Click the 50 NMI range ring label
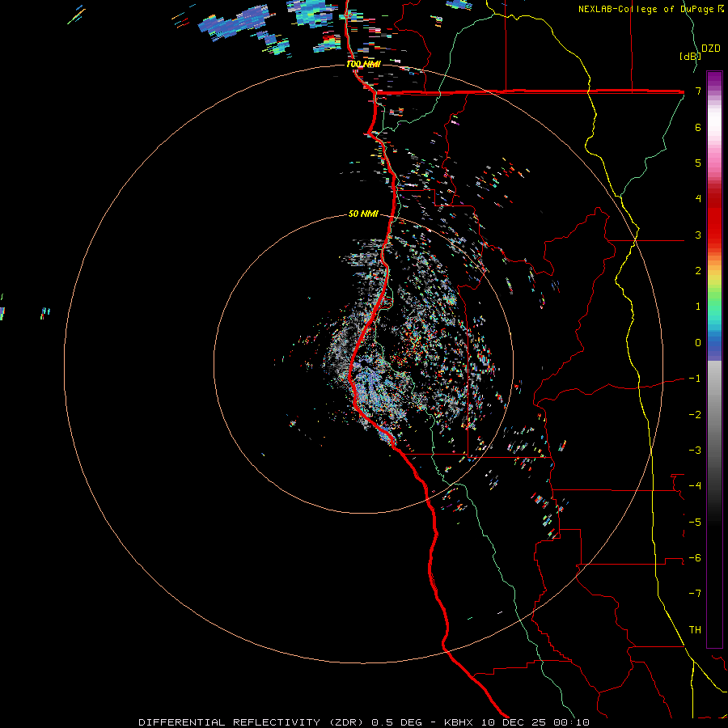The width and height of the screenshot is (728, 728). (363, 214)
